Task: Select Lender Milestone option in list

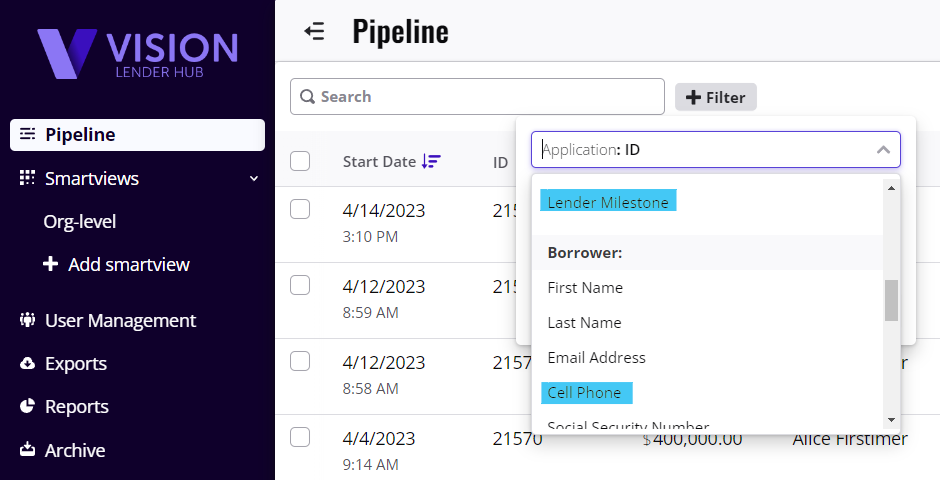Action: pyautogui.click(x=608, y=202)
